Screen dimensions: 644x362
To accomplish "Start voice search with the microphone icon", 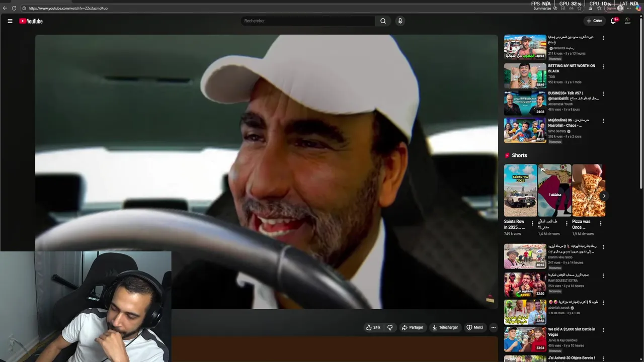I will coord(400,21).
